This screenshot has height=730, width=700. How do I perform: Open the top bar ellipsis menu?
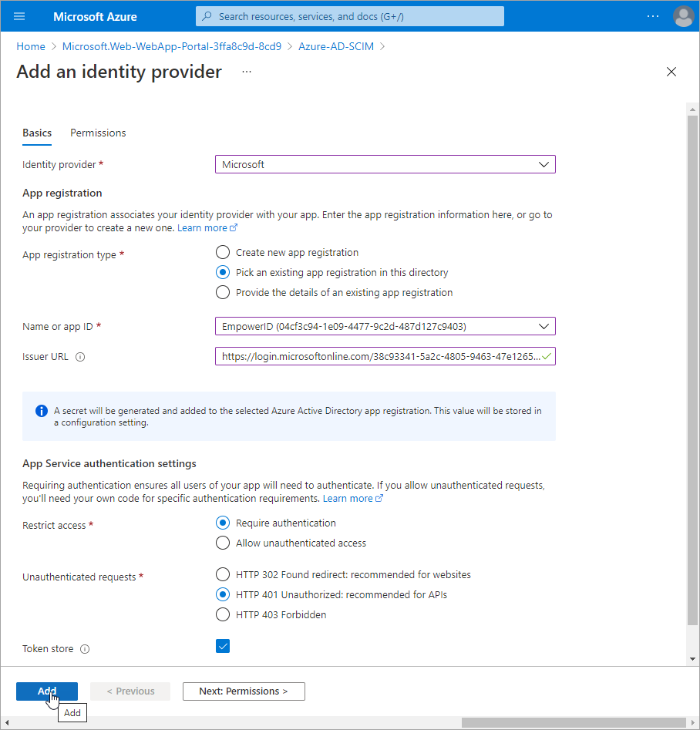(653, 16)
